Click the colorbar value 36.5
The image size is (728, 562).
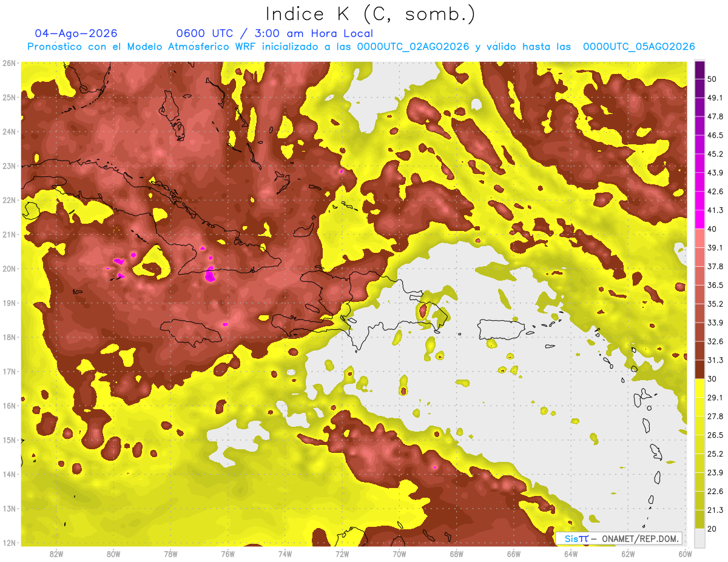coord(715,285)
